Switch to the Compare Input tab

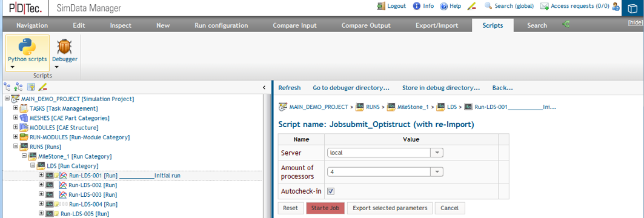tap(294, 25)
